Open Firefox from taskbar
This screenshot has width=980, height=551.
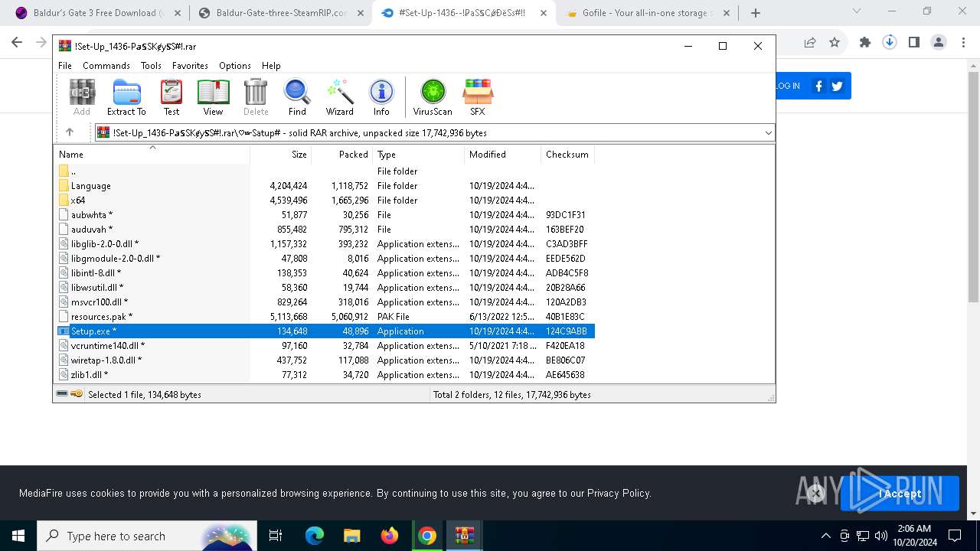[x=390, y=536]
